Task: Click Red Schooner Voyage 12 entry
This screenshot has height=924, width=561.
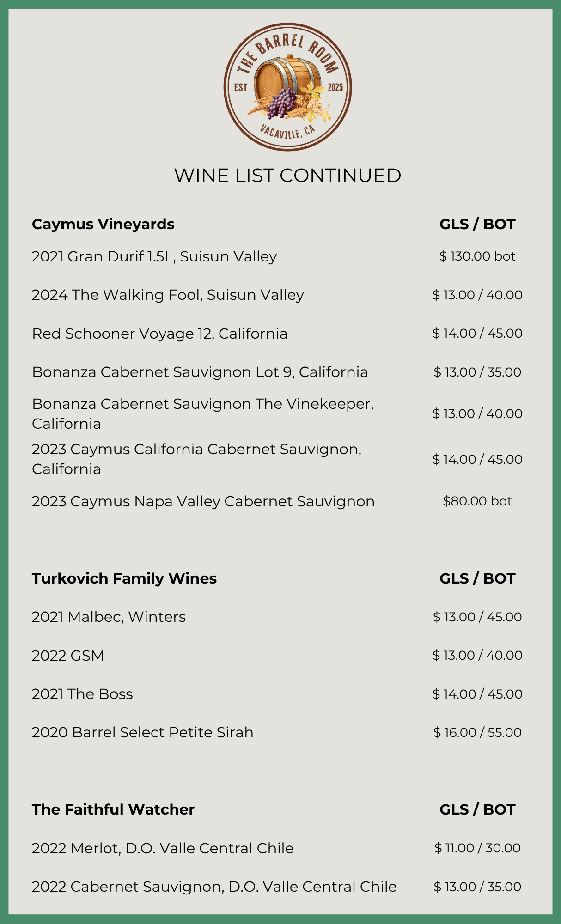Action: point(159,334)
